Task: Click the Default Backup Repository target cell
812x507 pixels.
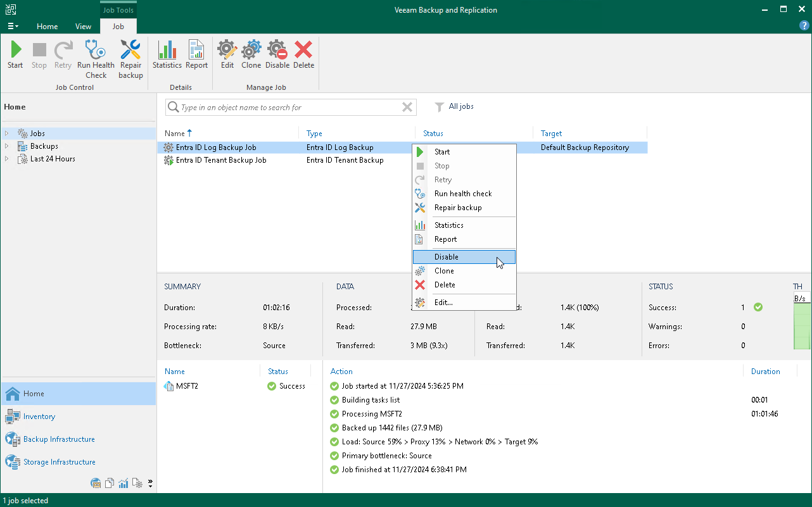Action: click(585, 147)
